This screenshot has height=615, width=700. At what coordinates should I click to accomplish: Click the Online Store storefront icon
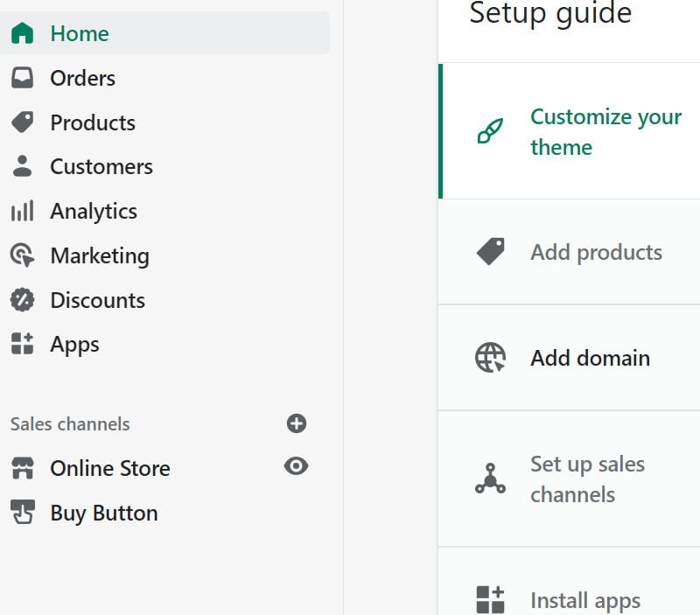[x=23, y=468]
